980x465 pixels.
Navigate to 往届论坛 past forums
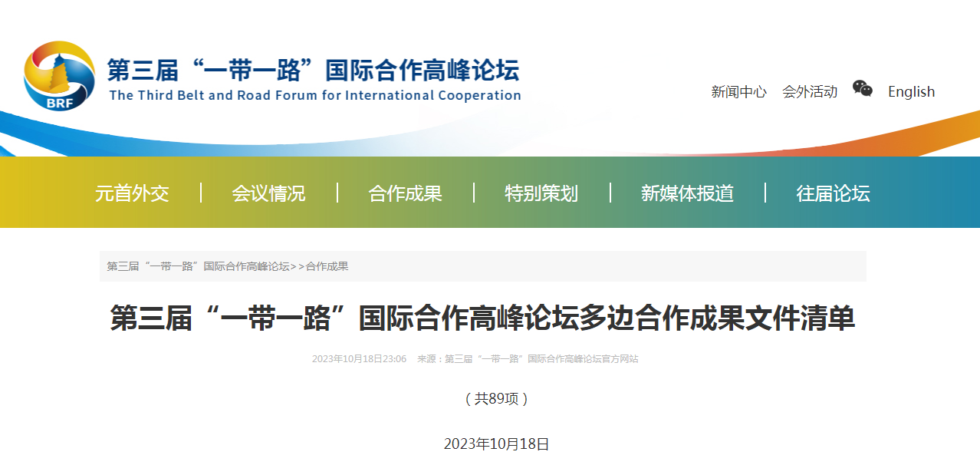(833, 193)
